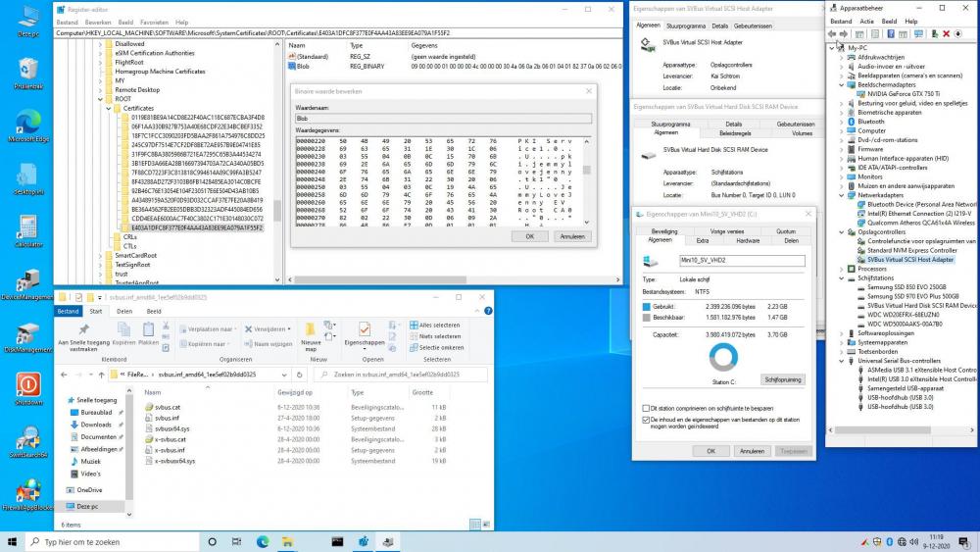The height and width of the screenshot is (552, 980).
Task: Switch to Delen tab in Explorer ribbon
Action: click(x=124, y=311)
